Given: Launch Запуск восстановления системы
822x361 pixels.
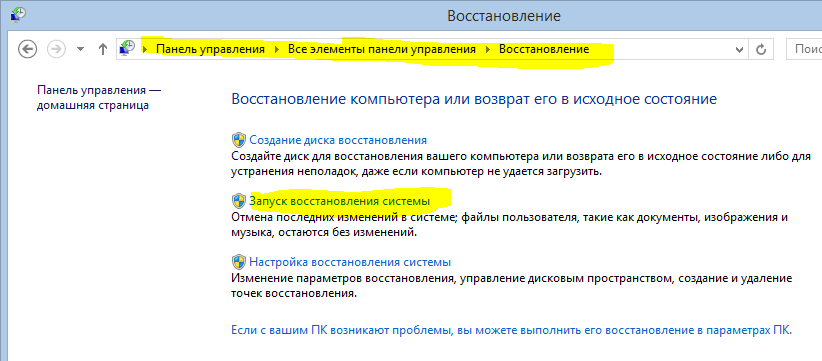Looking at the screenshot, I should tap(340, 201).
